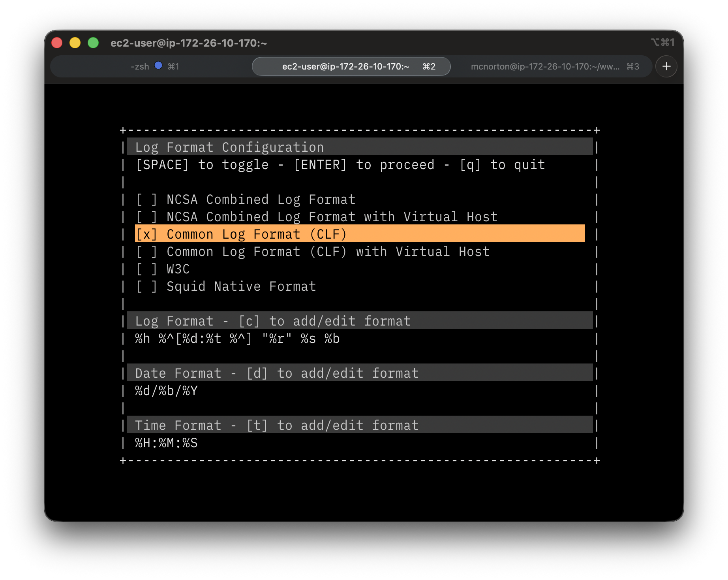
Task: Select the mcnorton@ip-172-26-10-170 tab
Action: 545,66
